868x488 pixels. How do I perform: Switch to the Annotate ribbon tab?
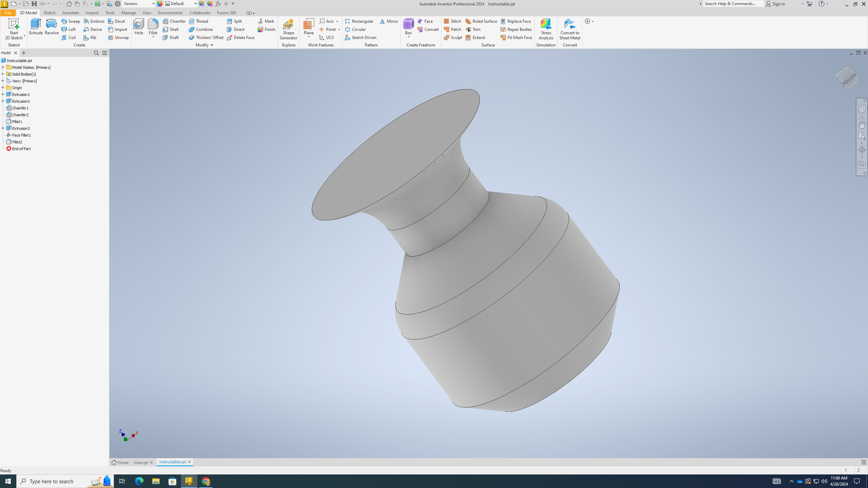tap(71, 13)
